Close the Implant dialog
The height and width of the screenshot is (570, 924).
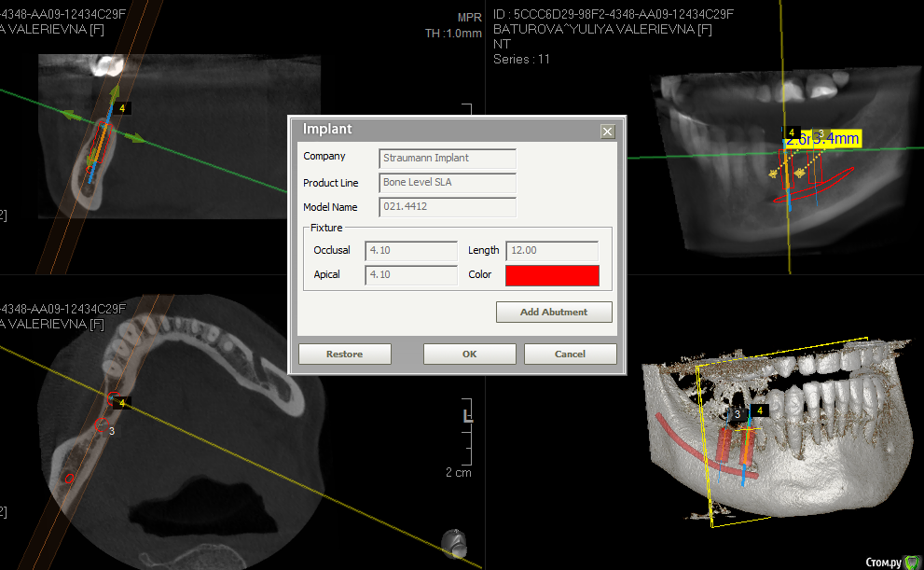608,132
